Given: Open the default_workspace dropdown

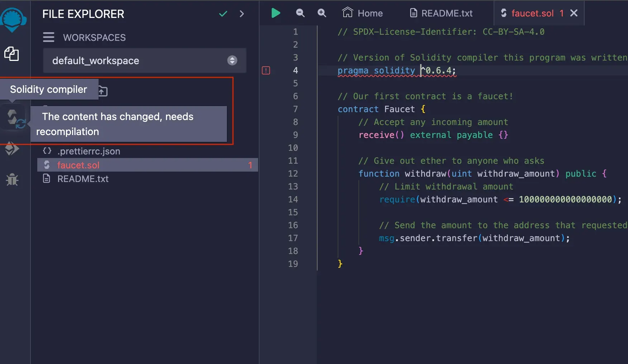Looking at the screenshot, I should tap(144, 61).
